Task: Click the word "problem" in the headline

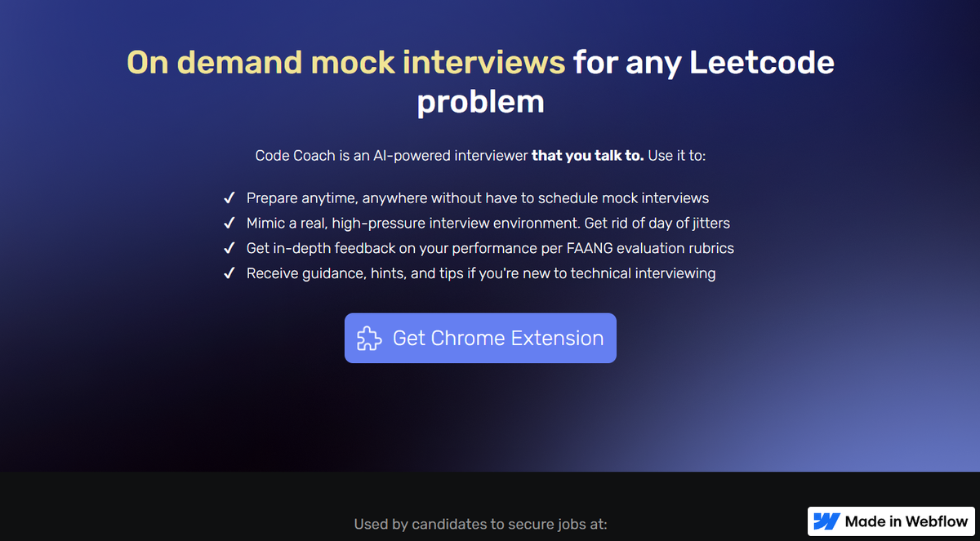Action: (480, 102)
